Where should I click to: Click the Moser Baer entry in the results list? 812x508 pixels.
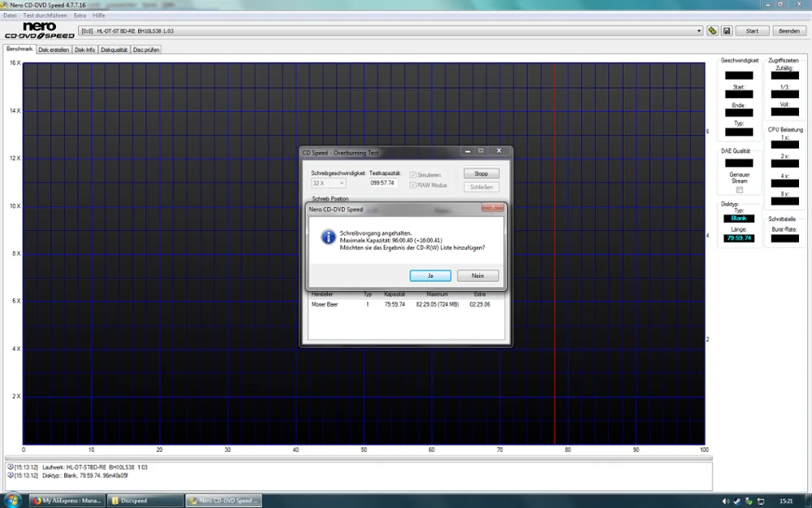[x=325, y=305]
